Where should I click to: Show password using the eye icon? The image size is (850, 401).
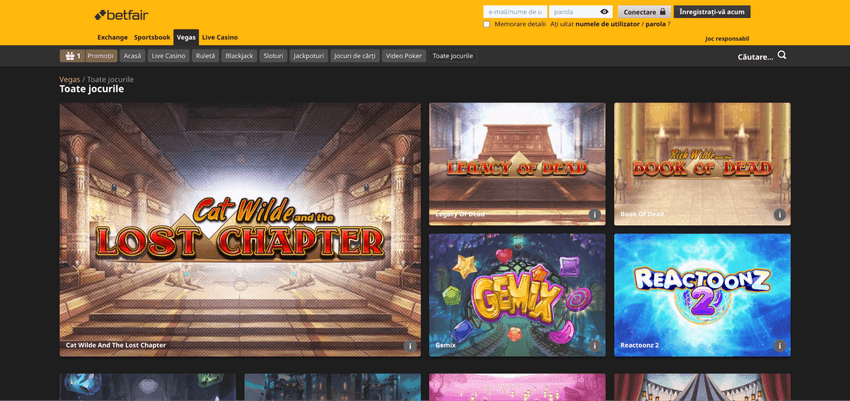[x=604, y=11]
